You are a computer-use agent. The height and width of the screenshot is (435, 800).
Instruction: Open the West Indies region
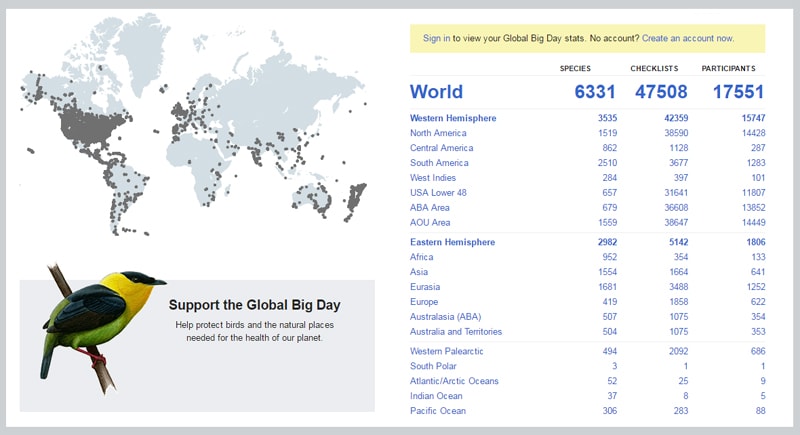[433, 178]
